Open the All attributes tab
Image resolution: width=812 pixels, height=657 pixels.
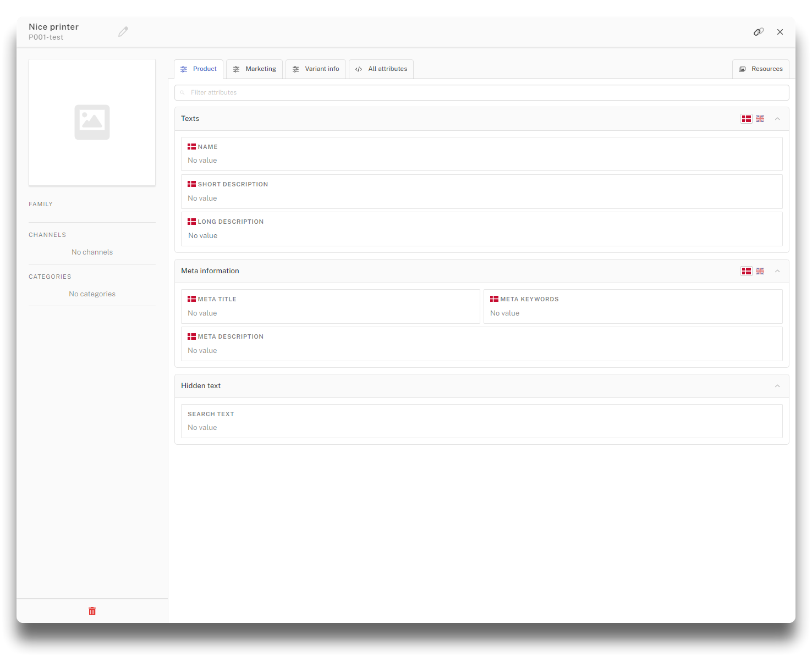(x=381, y=69)
